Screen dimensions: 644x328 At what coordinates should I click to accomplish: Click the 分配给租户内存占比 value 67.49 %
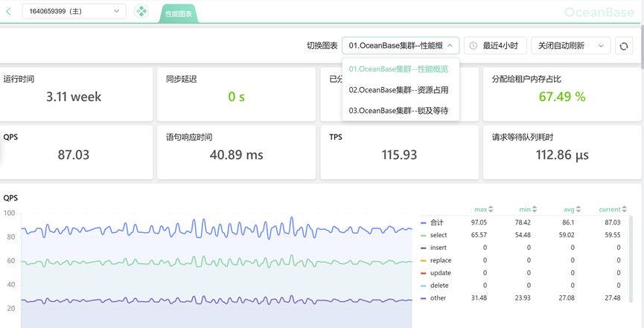(x=562, y=97)
